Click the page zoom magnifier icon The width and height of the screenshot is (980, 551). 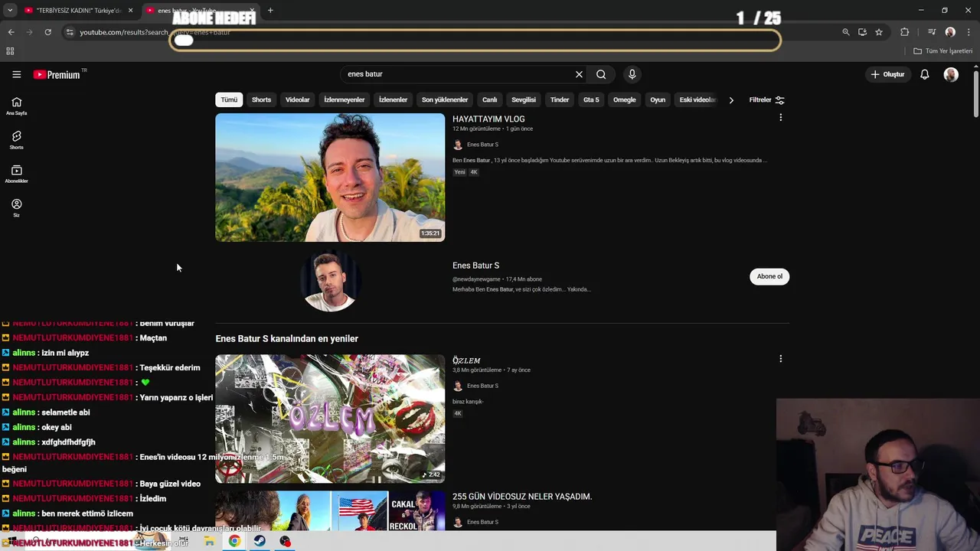pos(846,32)
